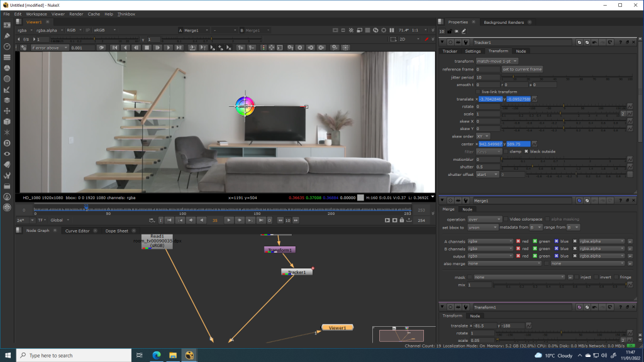Click the Transform nodes toolbar icon
The image size is (644, 362).
pos(7,111)
